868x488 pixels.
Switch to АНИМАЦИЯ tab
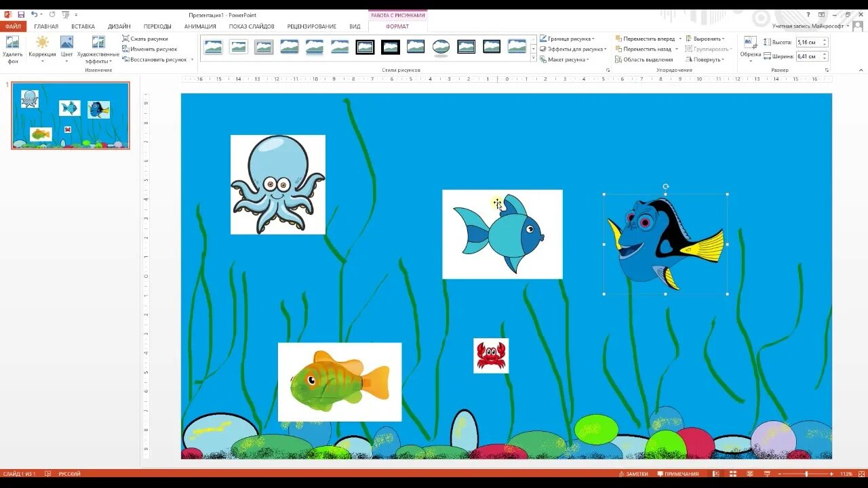[x=200, y=26]
